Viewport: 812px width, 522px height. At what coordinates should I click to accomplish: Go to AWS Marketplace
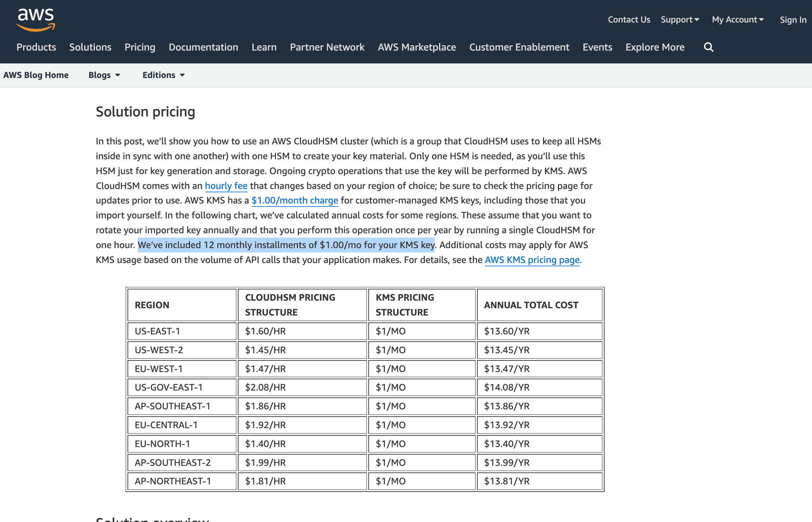pos(417,47)
